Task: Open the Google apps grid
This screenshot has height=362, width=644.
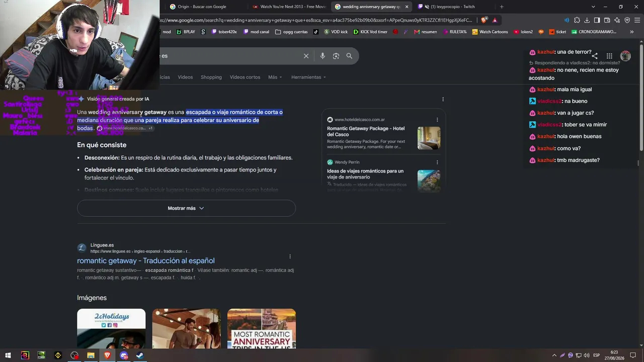Action: click(609, 56)
